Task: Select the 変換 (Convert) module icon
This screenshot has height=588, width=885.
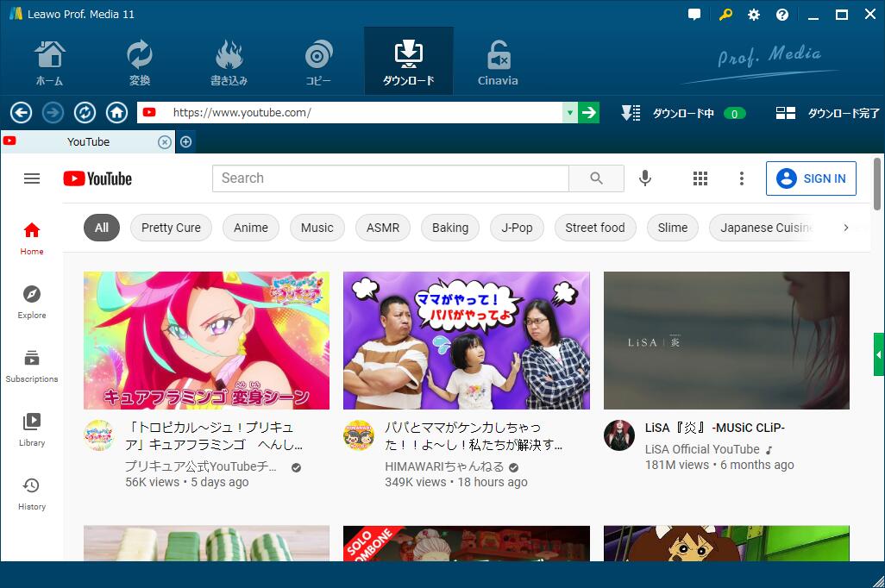Action: click(x=138, y=60)
